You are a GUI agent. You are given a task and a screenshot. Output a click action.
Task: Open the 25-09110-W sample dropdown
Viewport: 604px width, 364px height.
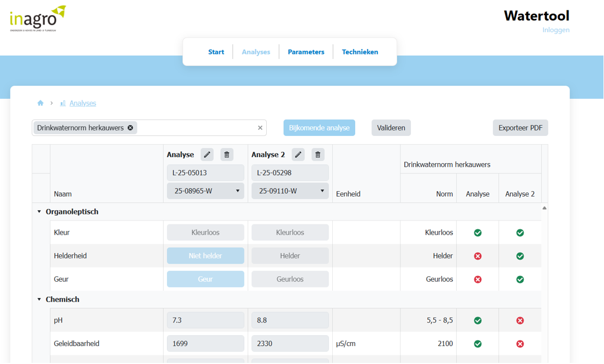290,190
